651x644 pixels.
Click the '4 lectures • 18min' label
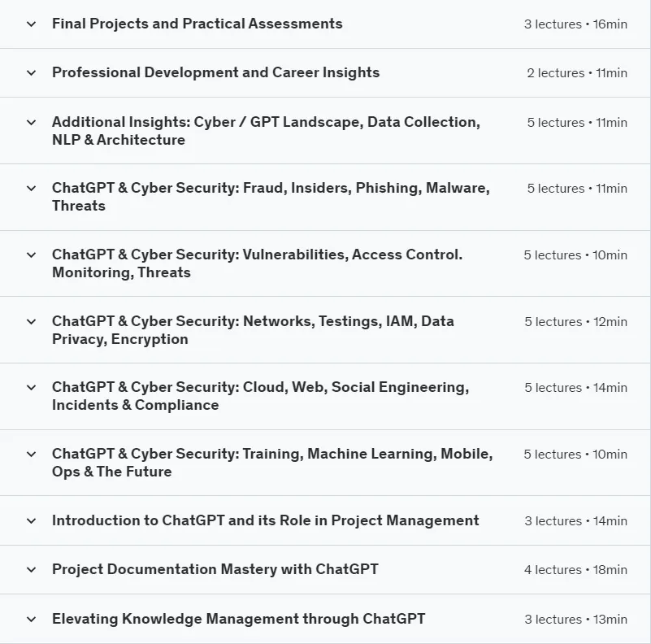(575, 570)
